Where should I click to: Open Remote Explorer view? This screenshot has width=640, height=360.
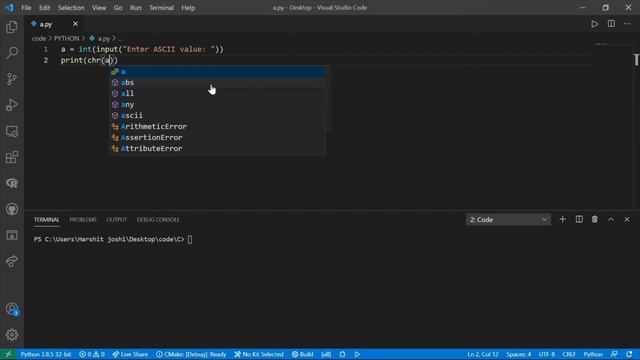12,131
